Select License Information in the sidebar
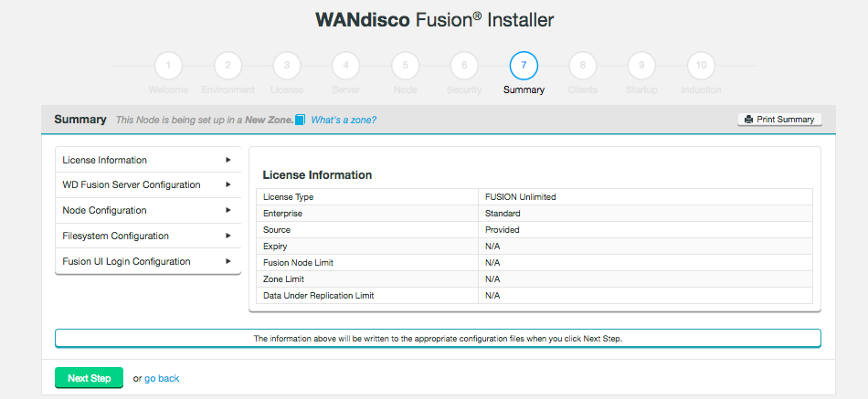 [148, 160]
